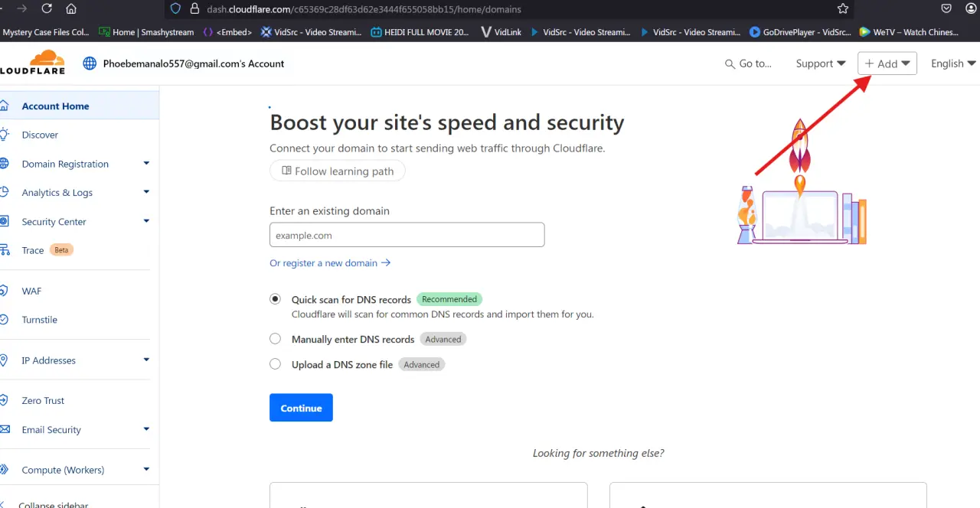Expand the IP Addresses submenu arrow
This screenshot has width=980, height=508.
pos(146,360)
